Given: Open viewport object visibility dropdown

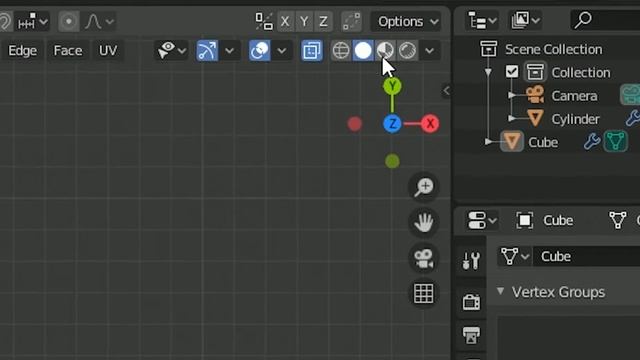Looking at the screenshot, I should 171,51.
